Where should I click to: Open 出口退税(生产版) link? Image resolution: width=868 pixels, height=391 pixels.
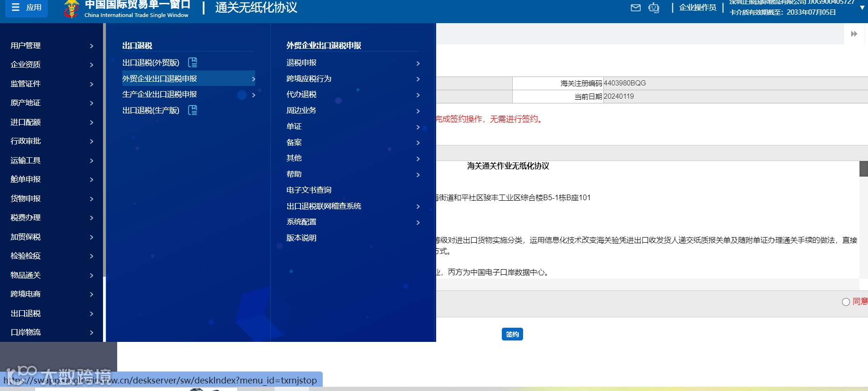point(151,110)
